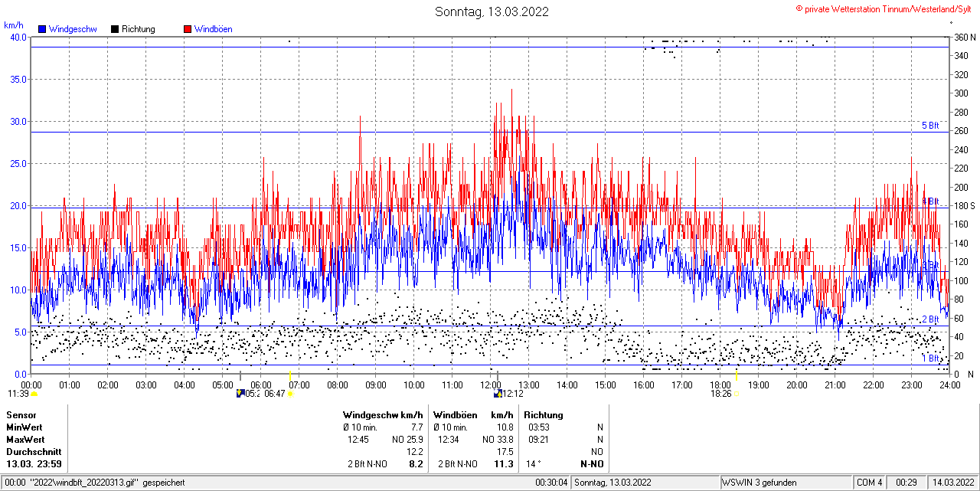Click the 00:29 clock in the status bar
Screen dimensions: 980x491
coord(907,483)
